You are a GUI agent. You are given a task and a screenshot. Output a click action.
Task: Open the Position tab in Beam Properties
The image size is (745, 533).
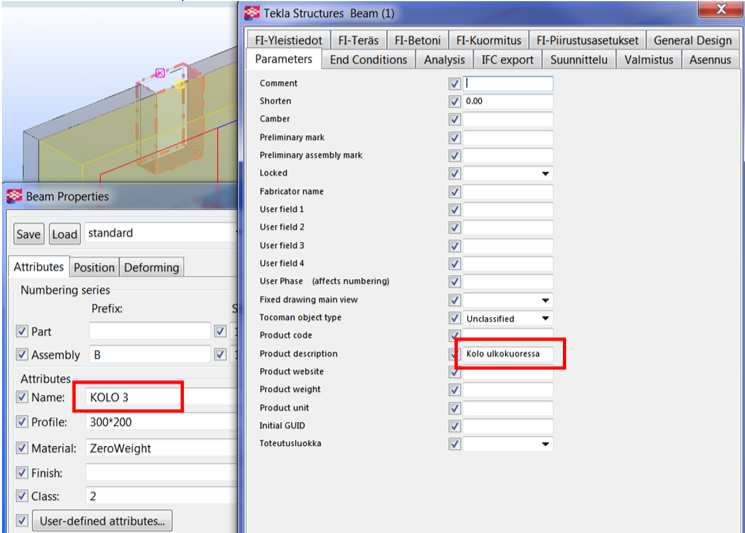(x=94, y=267)
